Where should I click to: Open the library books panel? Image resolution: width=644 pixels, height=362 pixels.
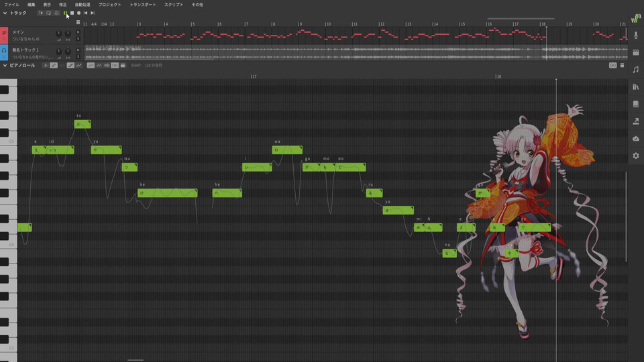tap(636, 87)
